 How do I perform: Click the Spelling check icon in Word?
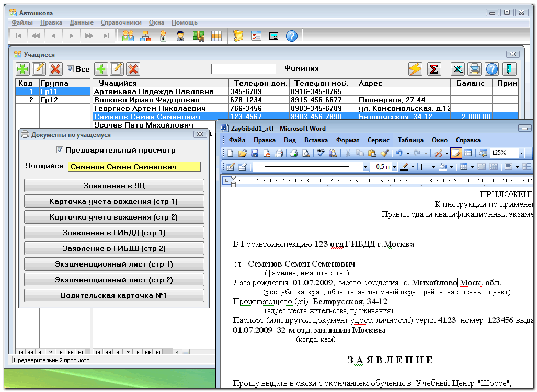[x=321, y=153]
